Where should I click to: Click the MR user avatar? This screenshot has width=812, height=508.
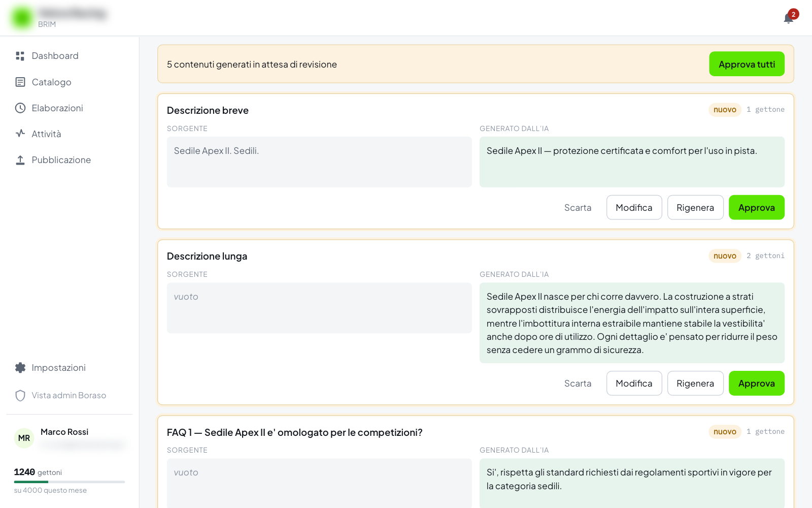(x=24, y=438)
